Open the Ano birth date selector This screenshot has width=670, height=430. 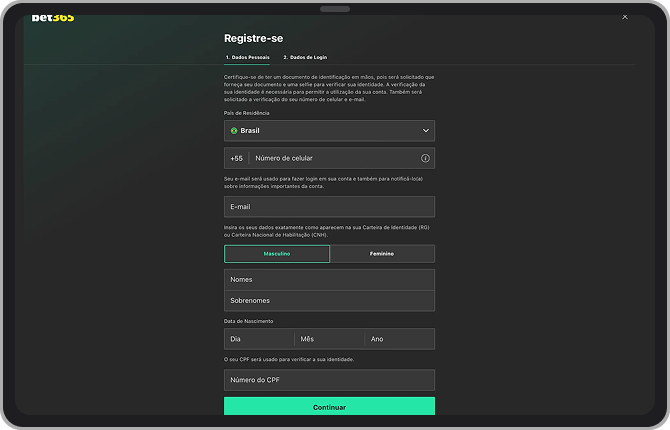[400, 339]
